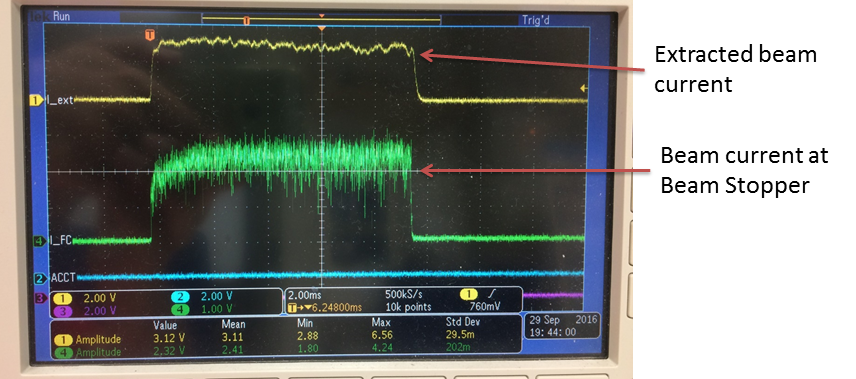Click the record position bar at top
This screenshot has width=856, height=379.
tap(321, 21)
